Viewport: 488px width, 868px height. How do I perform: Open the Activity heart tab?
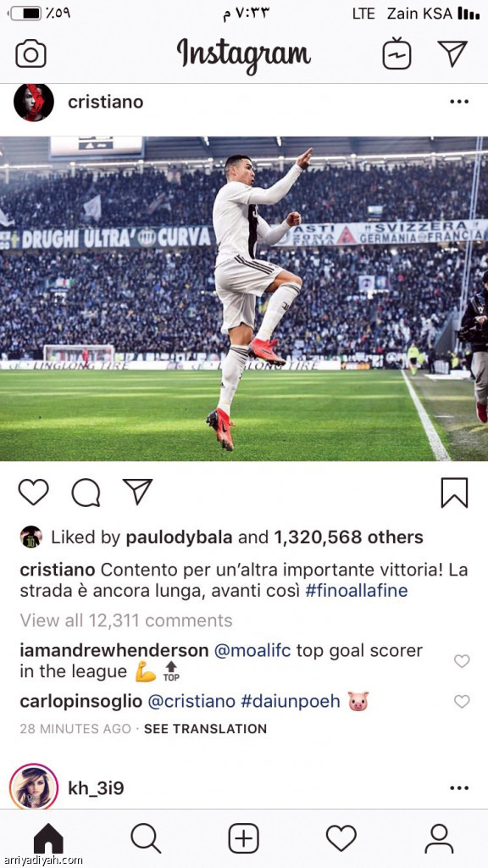(341, 838)
